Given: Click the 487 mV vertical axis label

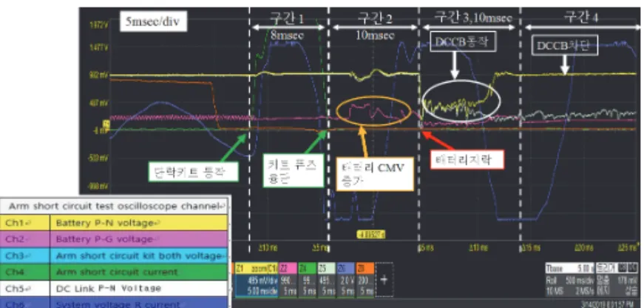Looking at the screenshot, I should tap(98, 103).
